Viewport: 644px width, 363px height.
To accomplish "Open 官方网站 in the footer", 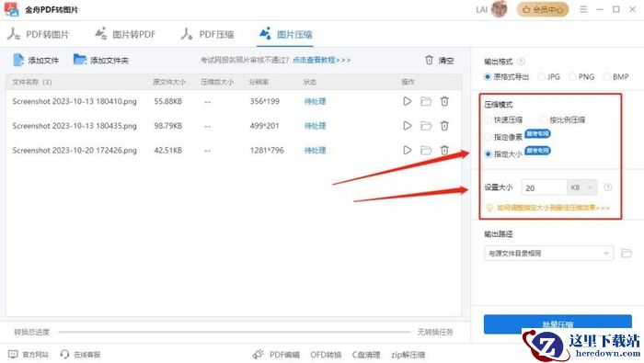I will pos(29,355).
